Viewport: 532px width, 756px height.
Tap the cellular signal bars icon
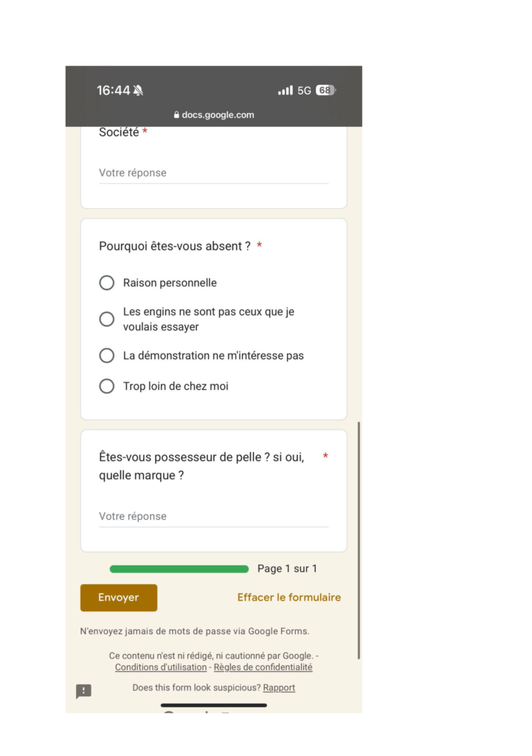tap(286, 90)
